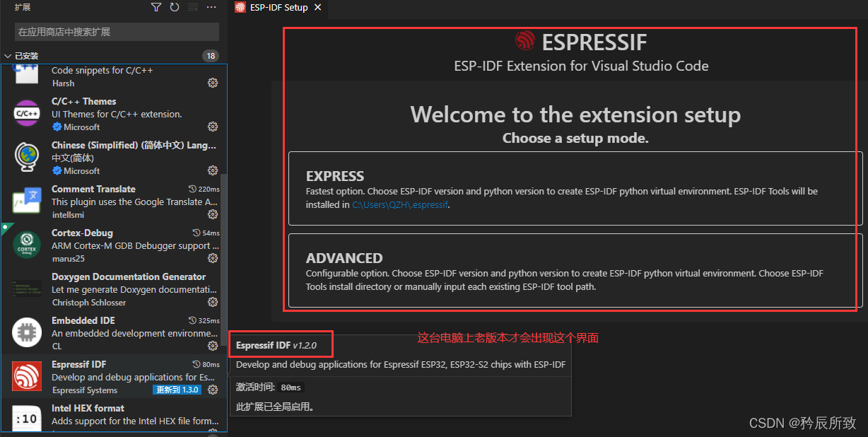The width and height of the screenshot is (868, 437).
Task: Collapse the installed extensions section
Action: pyautogui.click(x=8, y=56)
